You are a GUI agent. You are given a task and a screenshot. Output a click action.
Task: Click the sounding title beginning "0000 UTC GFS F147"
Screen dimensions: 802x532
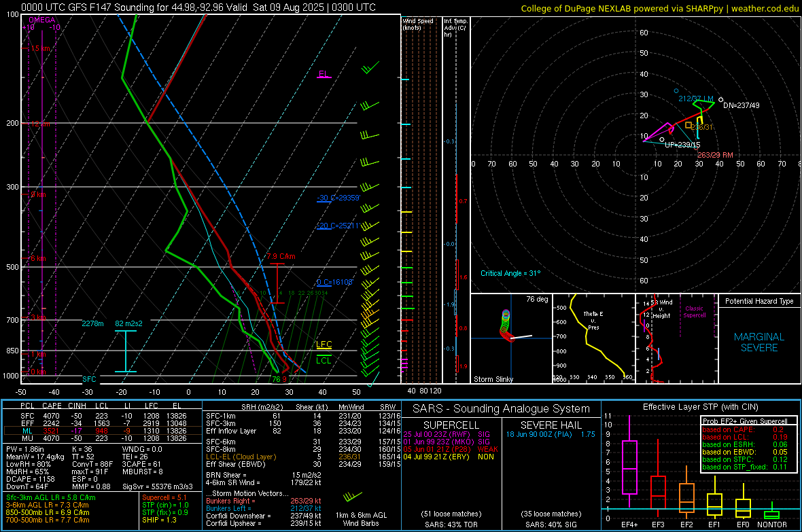click(198, 7)
